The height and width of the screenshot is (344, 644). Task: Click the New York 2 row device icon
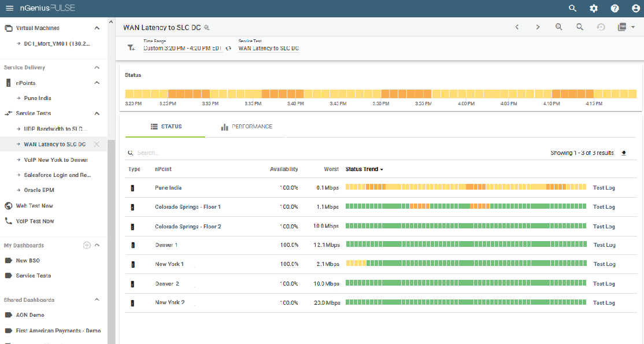click(132, 303)
